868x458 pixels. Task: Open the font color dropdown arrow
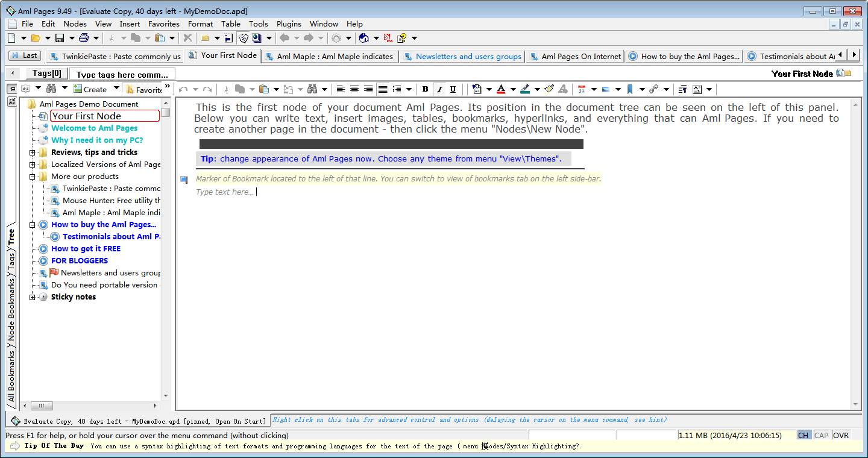coord(513,89)
